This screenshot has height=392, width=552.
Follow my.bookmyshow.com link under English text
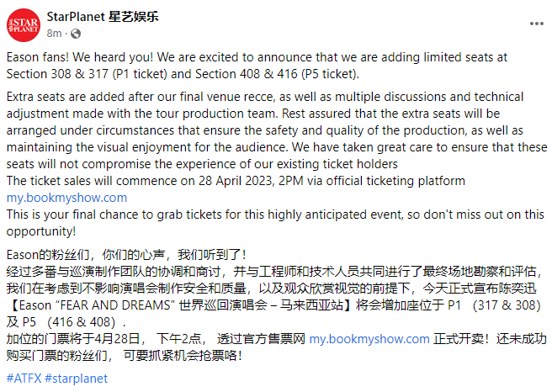66,198
